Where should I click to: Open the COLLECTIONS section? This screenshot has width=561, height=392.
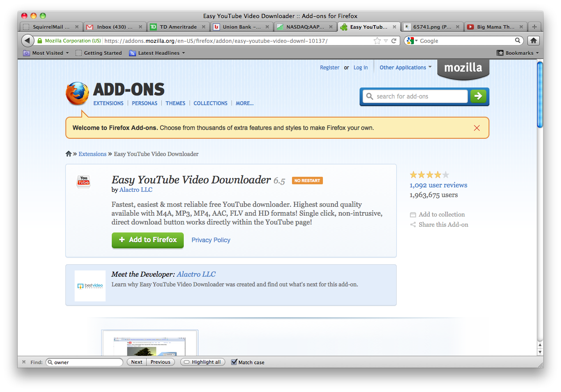tap(210, 103)
